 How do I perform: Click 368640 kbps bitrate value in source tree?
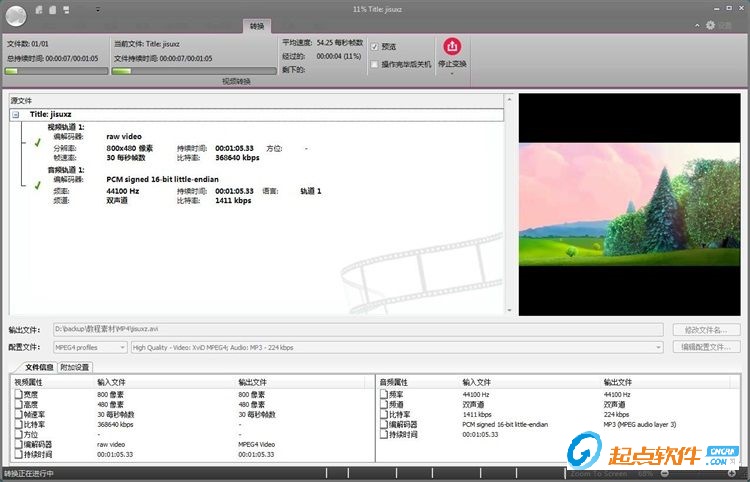pyautogui.click(x=237, y=158)
